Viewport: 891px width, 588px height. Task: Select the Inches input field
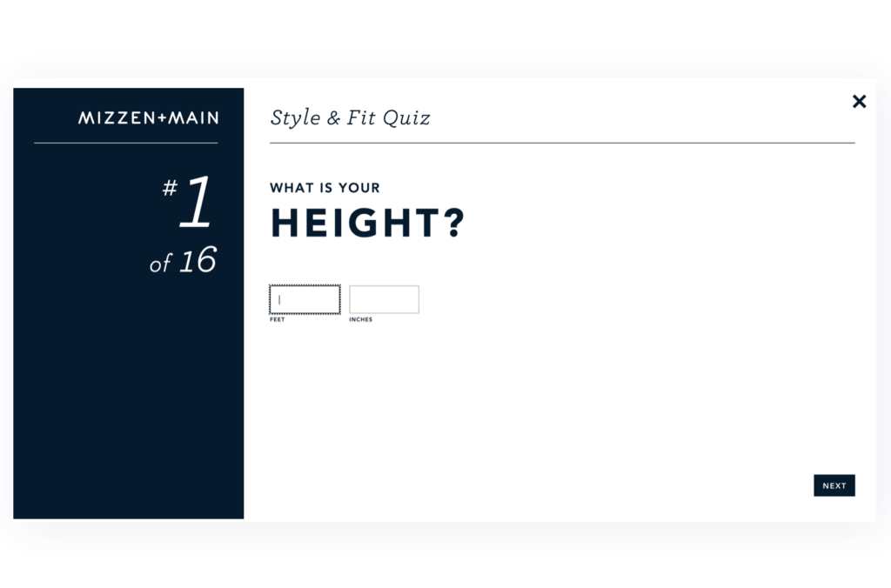(384, 299)
